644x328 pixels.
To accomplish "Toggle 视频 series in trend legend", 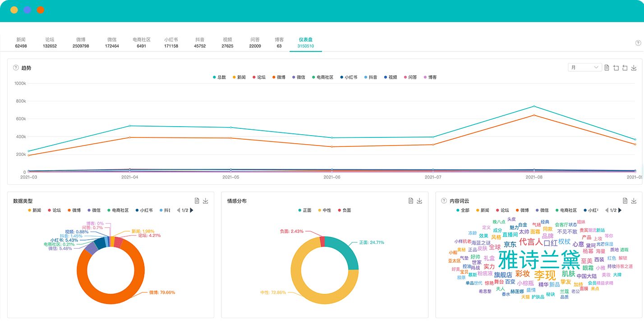I will click(390, 77).
